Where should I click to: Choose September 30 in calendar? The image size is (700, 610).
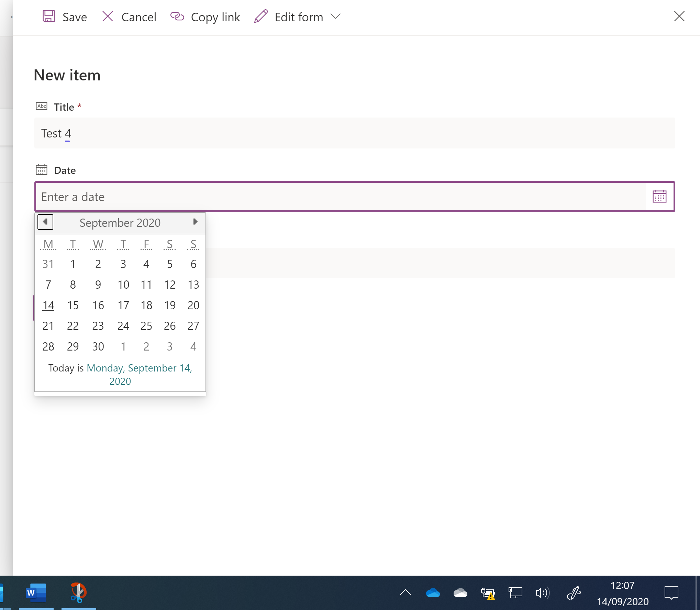98,346
